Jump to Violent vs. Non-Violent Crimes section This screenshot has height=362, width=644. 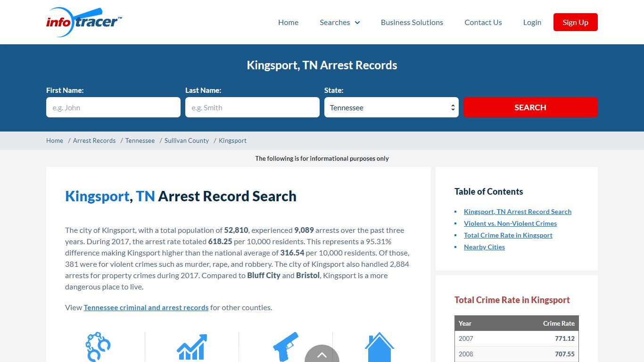(x=510, y=223)
